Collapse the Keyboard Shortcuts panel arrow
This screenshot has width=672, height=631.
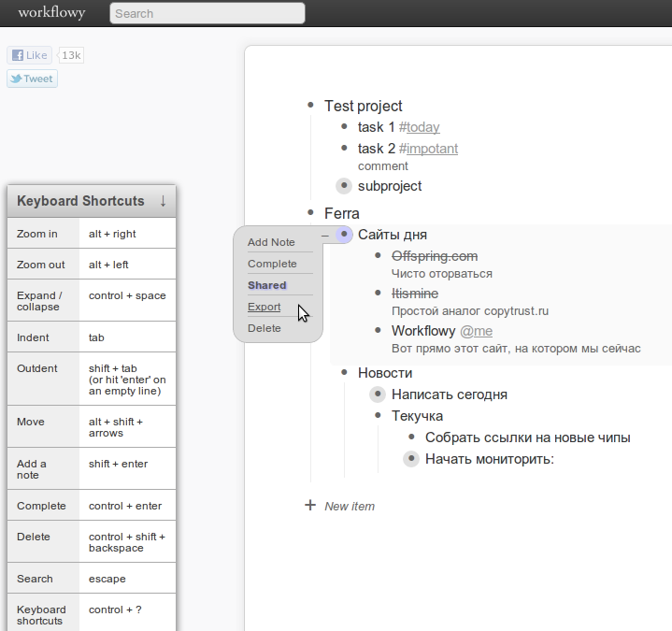163,201
